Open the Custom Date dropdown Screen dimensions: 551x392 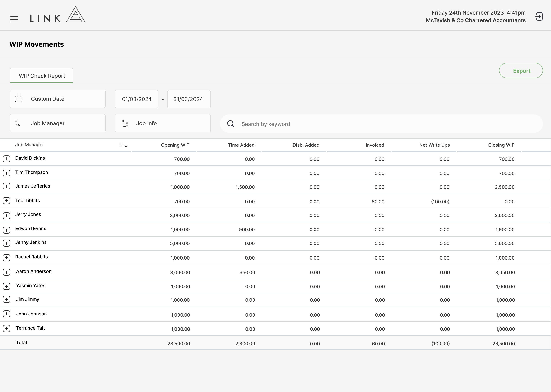point(58,99)
